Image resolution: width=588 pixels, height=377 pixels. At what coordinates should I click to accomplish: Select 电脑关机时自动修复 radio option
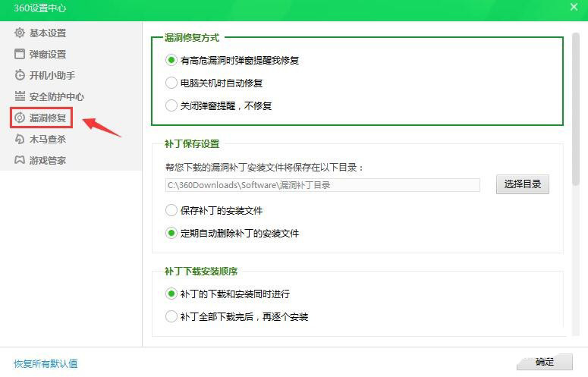[171, 83]
